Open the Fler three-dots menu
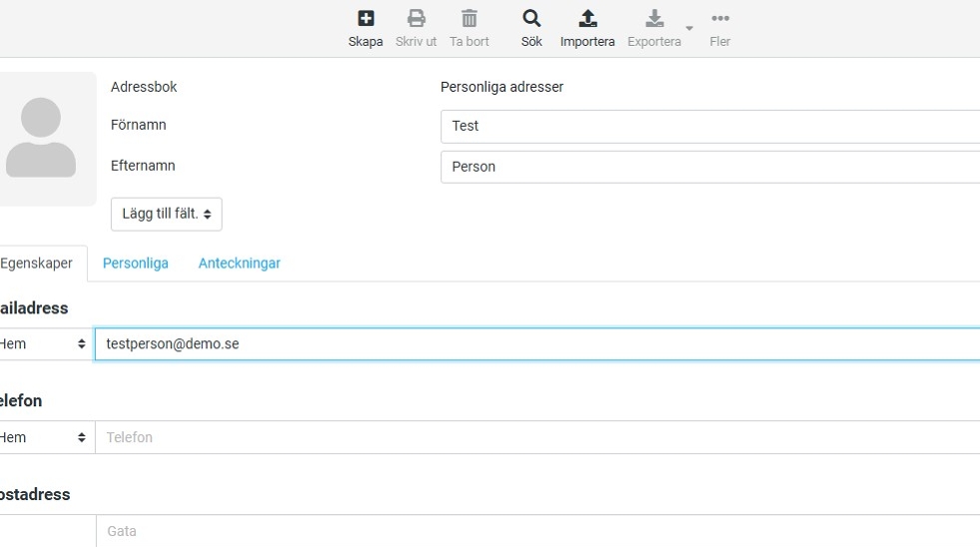The width and height of the screenshot is (980, 547). pyautogui.click(x=720, y=19)
